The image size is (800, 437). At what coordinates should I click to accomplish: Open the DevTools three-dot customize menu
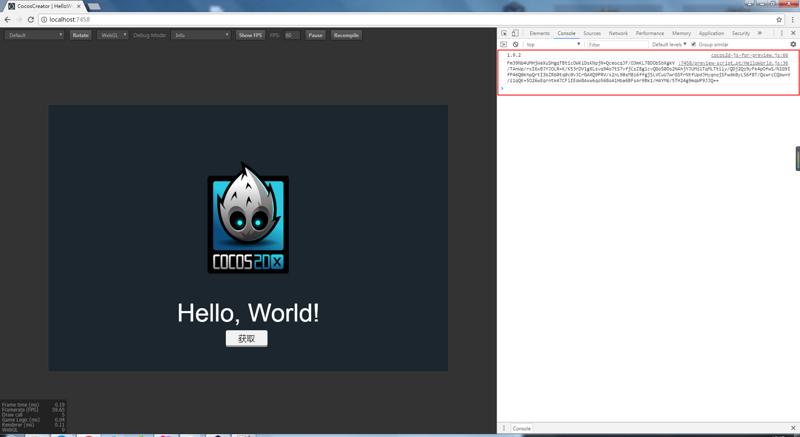(781, 33)
